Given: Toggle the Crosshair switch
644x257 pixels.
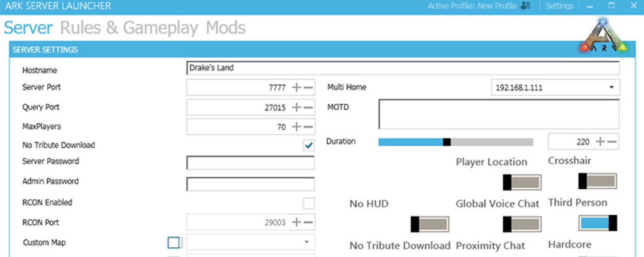Looking at the screenshot, I should click(598, 181).
